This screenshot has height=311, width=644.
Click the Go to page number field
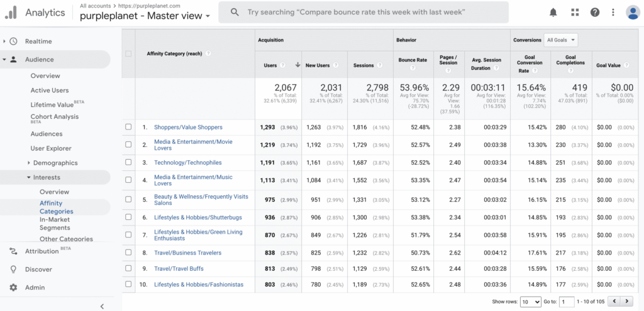click(567, 302)
